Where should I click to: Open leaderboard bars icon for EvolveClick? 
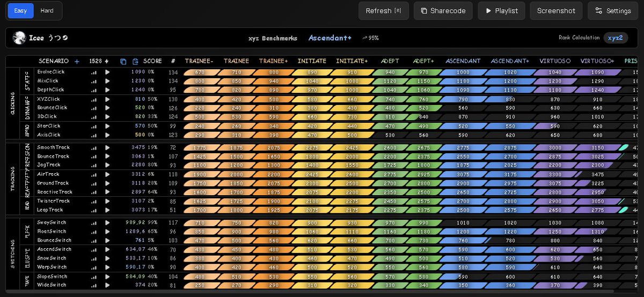[x=94, y=72]
